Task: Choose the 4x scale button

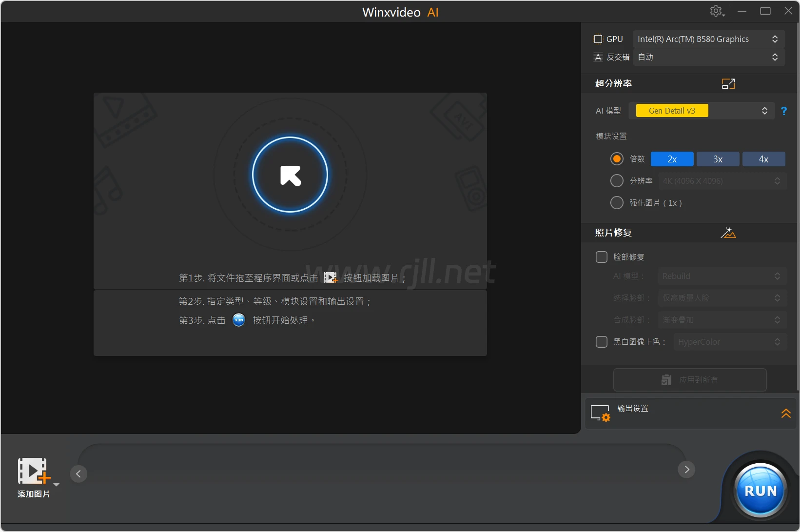Action: point(763,159)
